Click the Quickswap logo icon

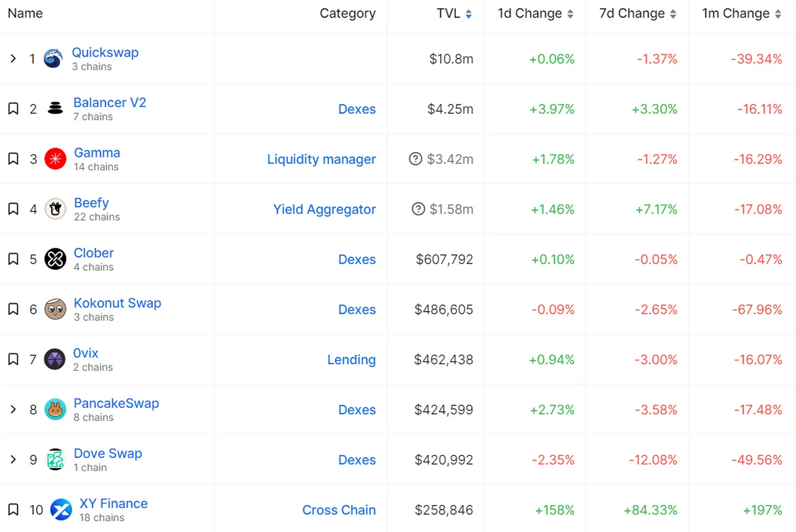[x=53, y=59]
